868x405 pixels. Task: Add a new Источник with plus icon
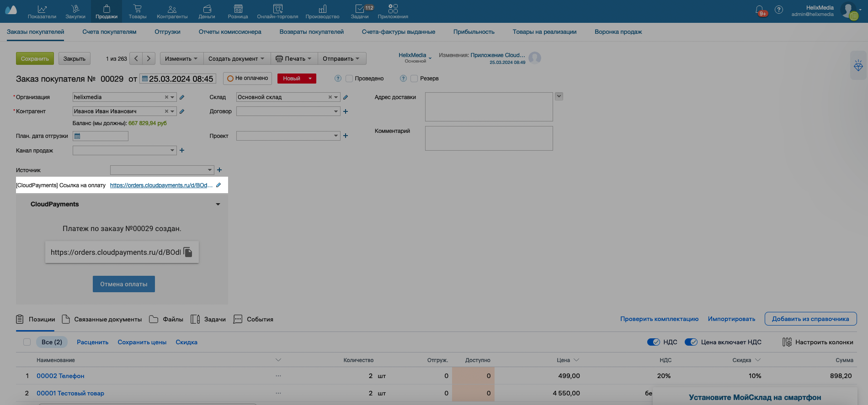[x=219, y=170]
